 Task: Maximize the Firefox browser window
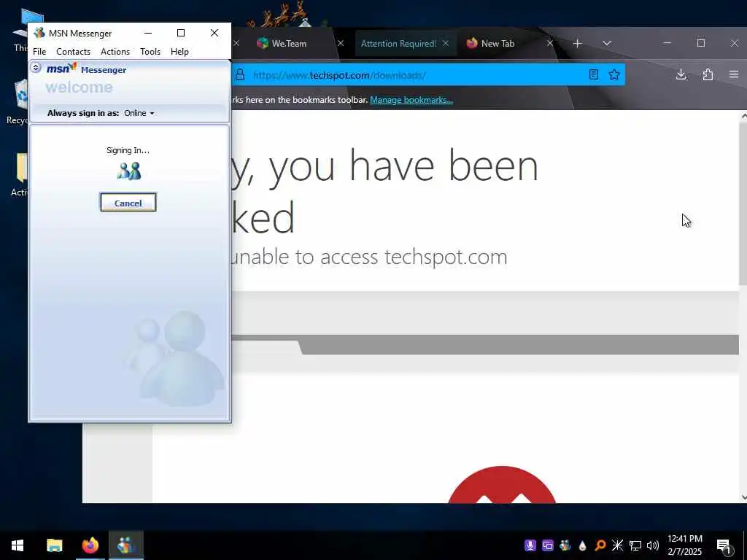(x=701, y=43)
